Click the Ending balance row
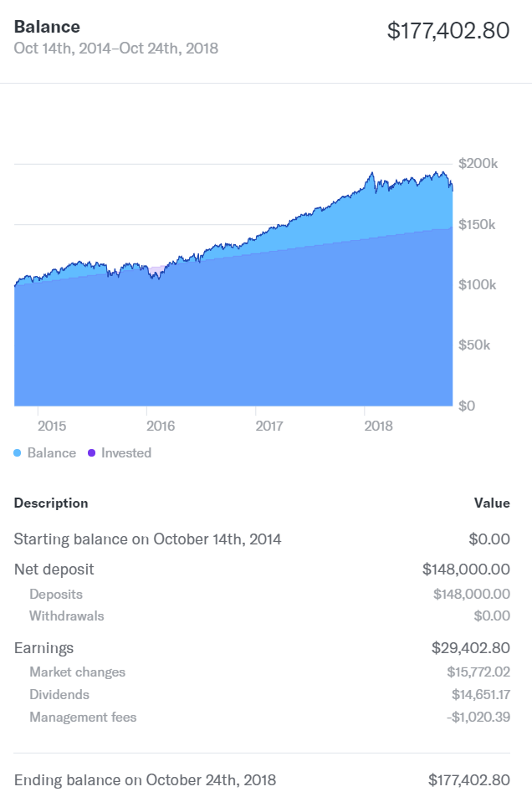 (262, 779)
